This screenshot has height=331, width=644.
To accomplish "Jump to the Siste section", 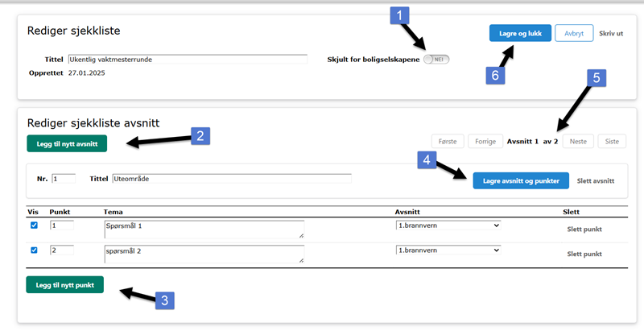I will 612,141.
